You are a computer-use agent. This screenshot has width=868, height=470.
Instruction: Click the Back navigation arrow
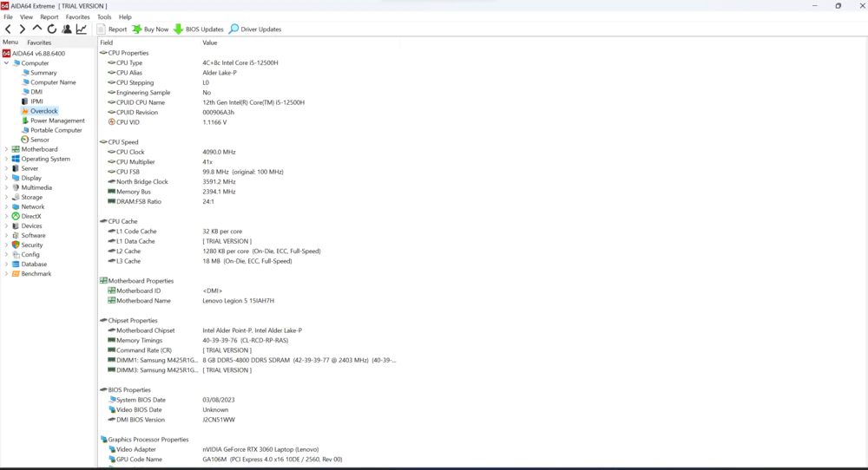click(8, 29)
